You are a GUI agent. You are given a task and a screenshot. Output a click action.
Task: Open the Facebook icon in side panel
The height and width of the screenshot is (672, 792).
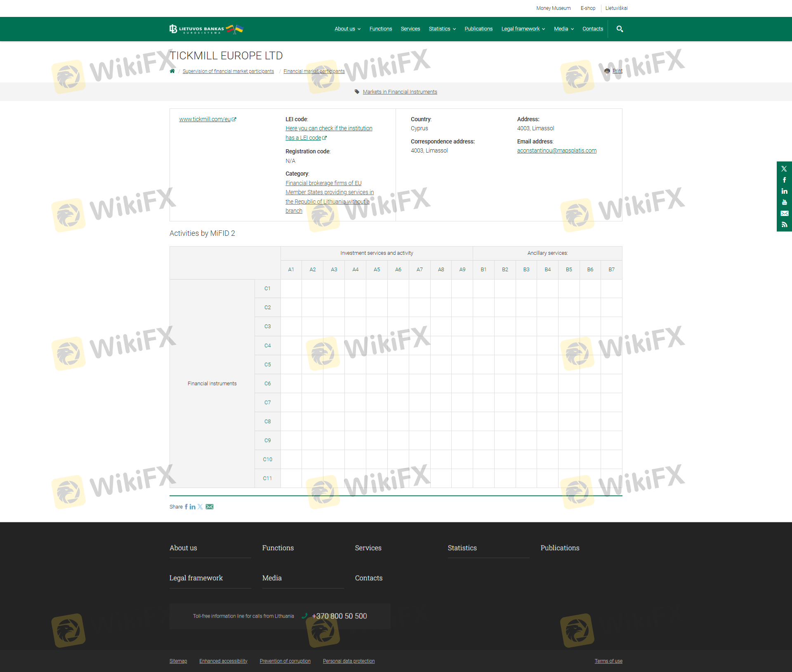(x=784, y=180)
